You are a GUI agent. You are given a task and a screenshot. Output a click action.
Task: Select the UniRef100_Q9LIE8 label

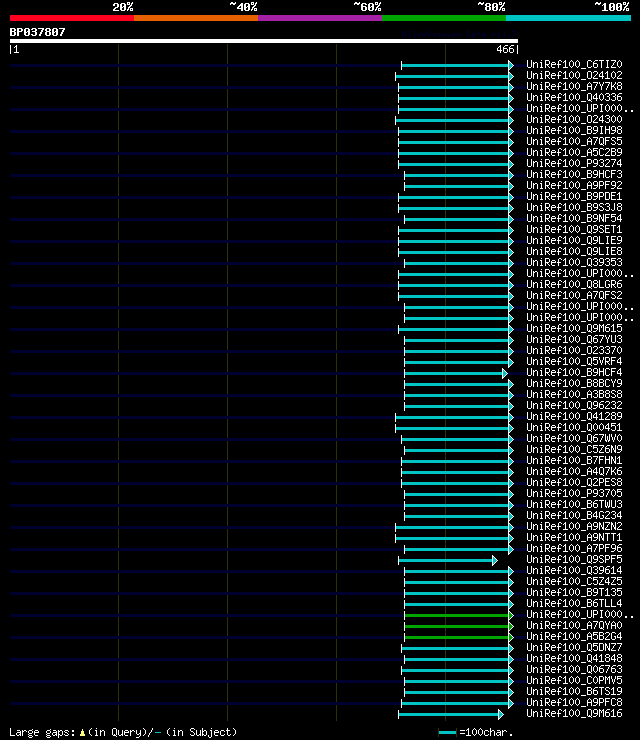pos(574,251)
